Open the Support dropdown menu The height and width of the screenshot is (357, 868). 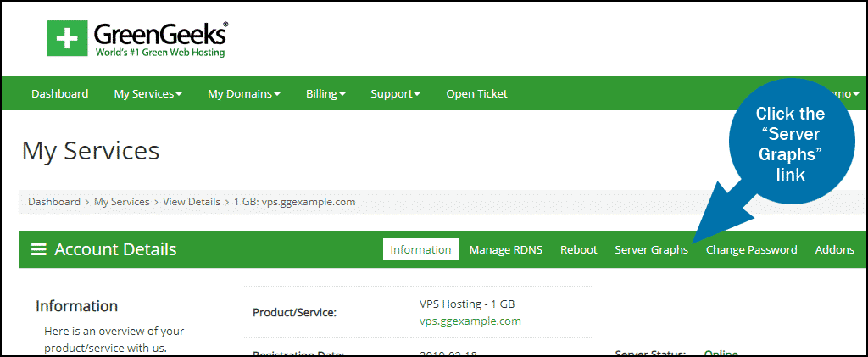click(395, 94)
